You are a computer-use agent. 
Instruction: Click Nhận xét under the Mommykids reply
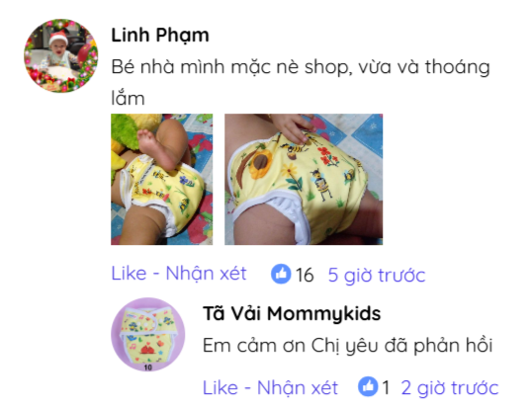pos(298,388)
